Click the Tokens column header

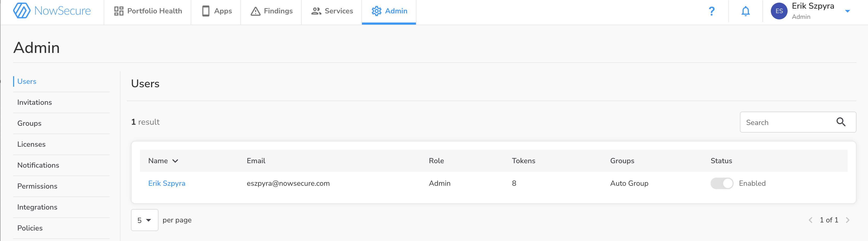click(x=523, y=161)
